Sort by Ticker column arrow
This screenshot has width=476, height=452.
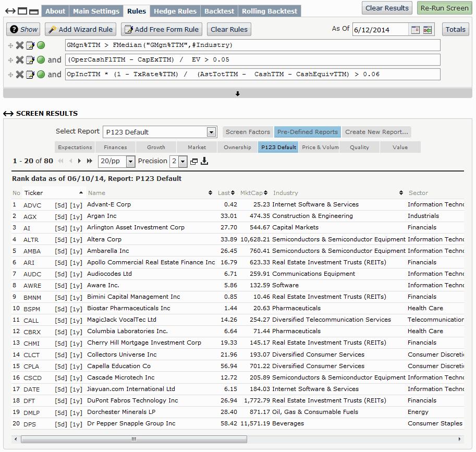pyautogui.click(x=81, y=193)
